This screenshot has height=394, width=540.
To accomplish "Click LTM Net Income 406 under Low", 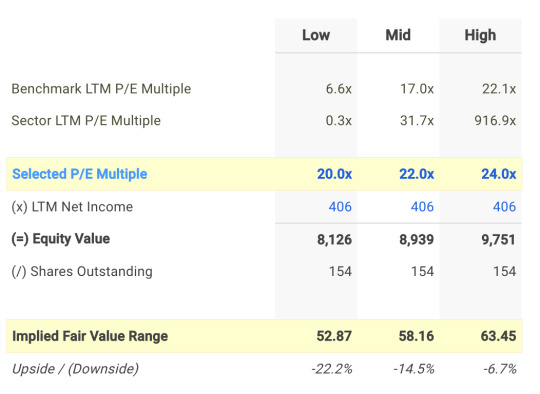I will (x=340, y=207).
